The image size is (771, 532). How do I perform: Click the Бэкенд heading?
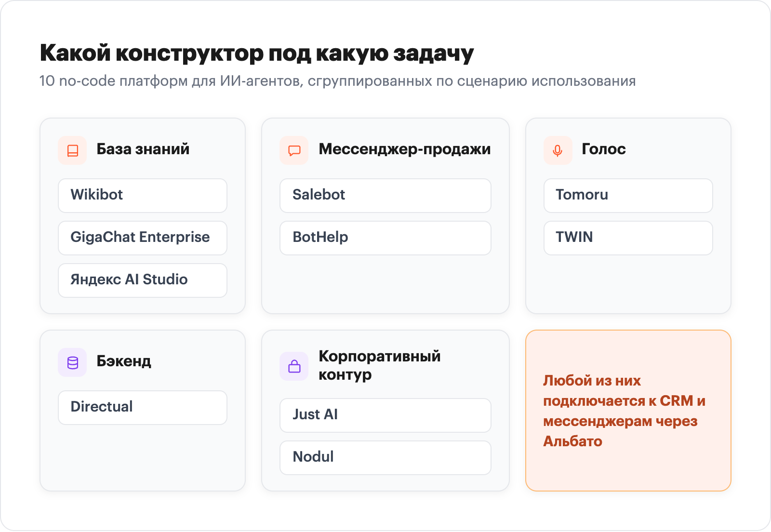pyautogui.click(x=124, y=361)
